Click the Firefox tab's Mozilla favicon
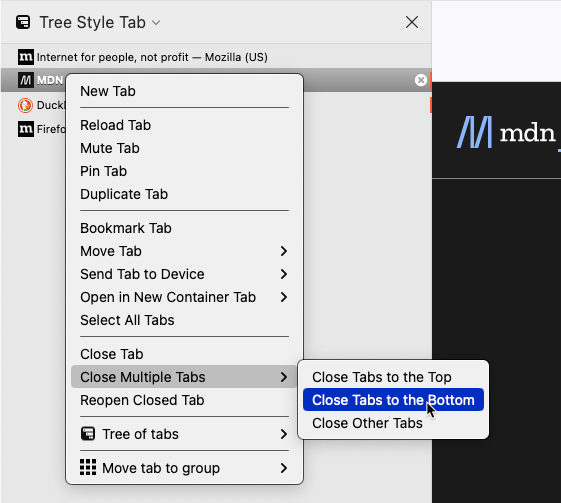This screenshot has width=561, height=503. tap(26, 129)
